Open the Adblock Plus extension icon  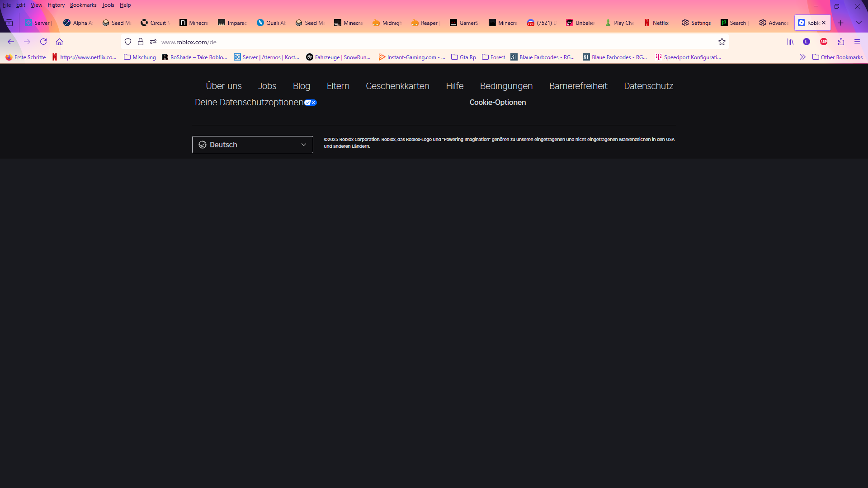click(824, 42)
